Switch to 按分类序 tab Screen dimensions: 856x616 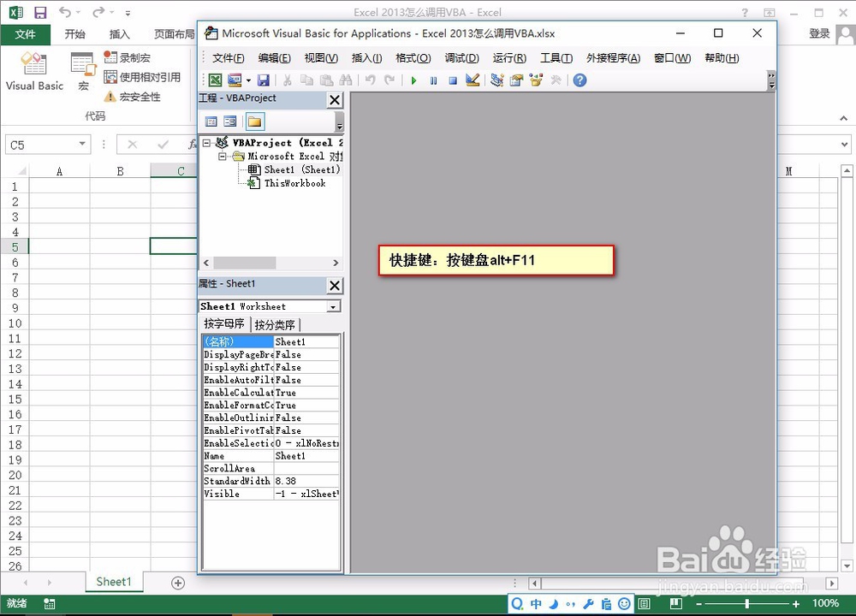pos(275,325)
